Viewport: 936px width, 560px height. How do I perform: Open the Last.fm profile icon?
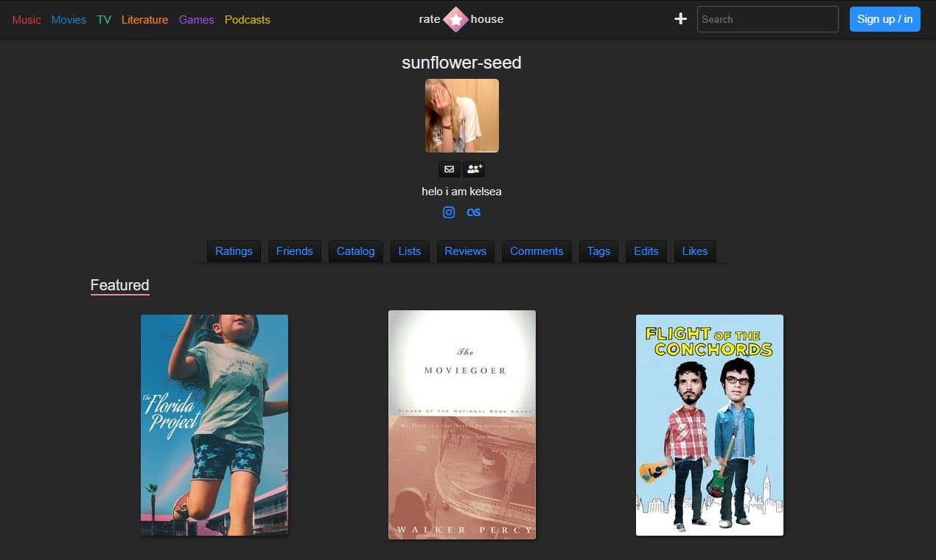(x=474, y=212)
